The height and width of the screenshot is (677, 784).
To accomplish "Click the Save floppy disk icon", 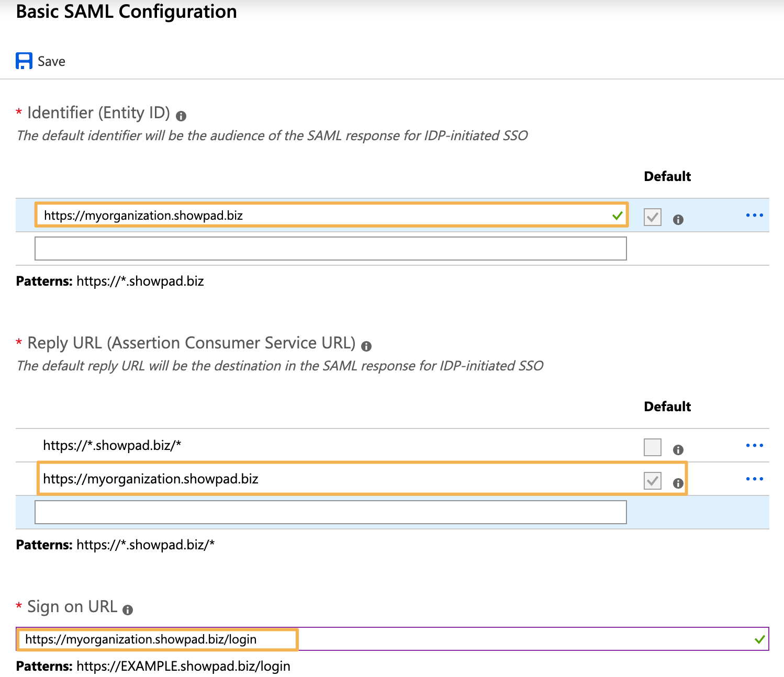I will [x=24, y=61].
